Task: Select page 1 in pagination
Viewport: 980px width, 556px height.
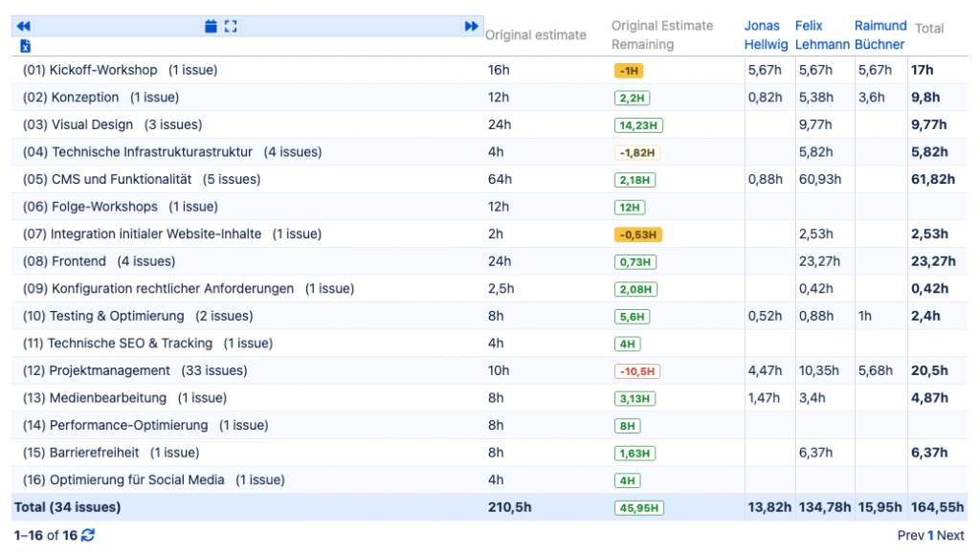Action: (x=930, y=536)
